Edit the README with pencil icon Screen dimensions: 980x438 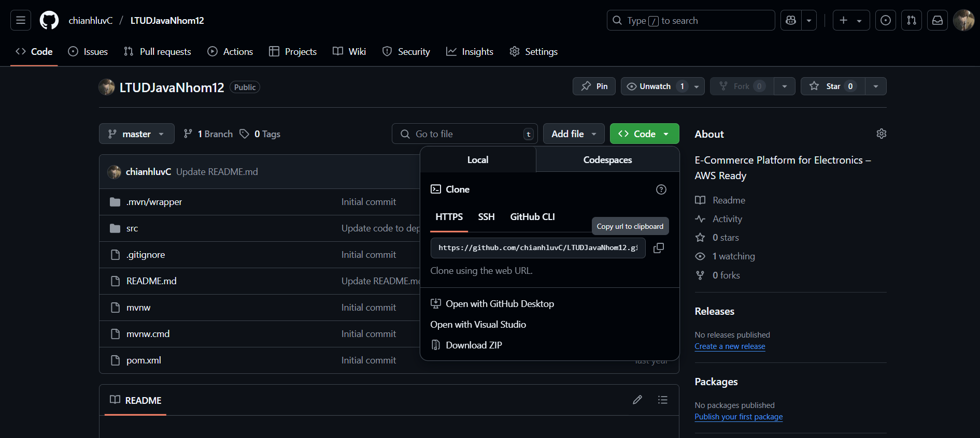click(x=637, y=400)
